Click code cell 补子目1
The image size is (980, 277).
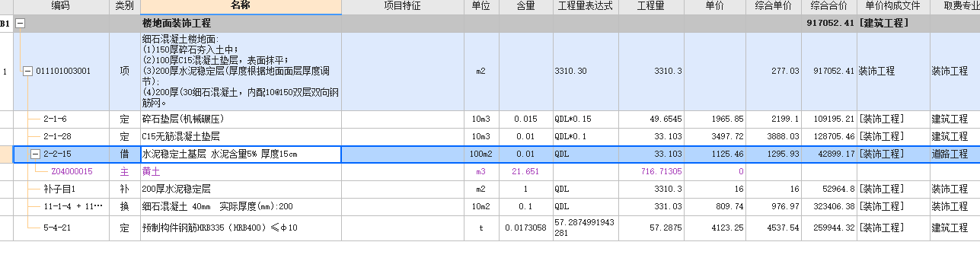point(61,189)
